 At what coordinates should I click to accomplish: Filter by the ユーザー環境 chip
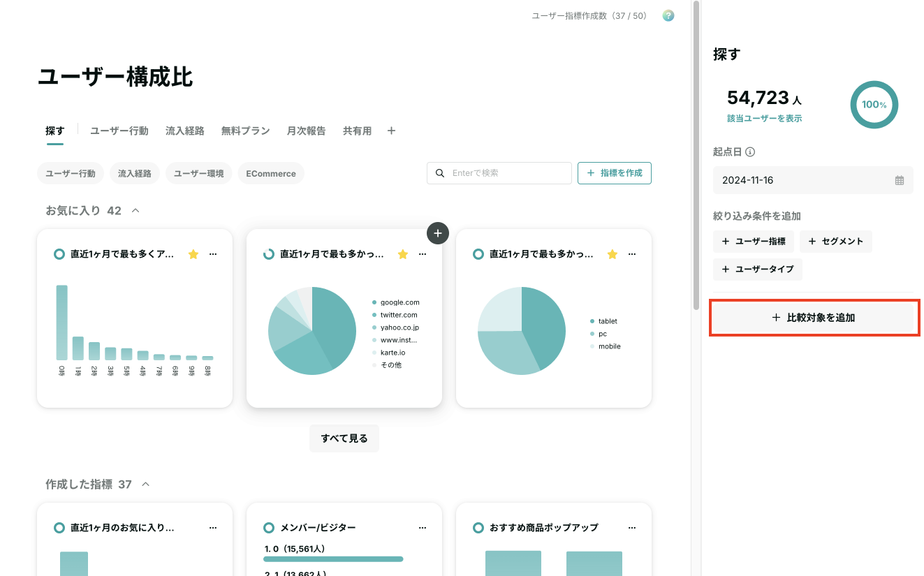(x=199, y=173)
